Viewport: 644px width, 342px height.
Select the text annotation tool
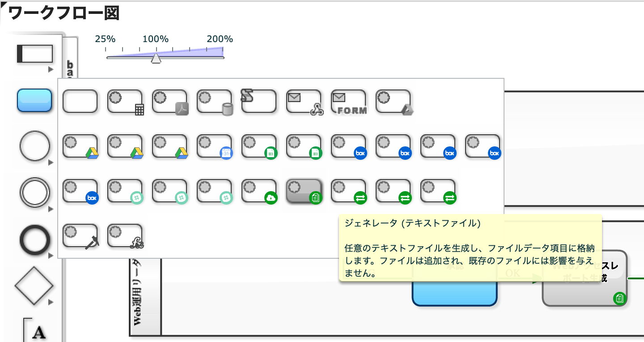coord(36,330)
